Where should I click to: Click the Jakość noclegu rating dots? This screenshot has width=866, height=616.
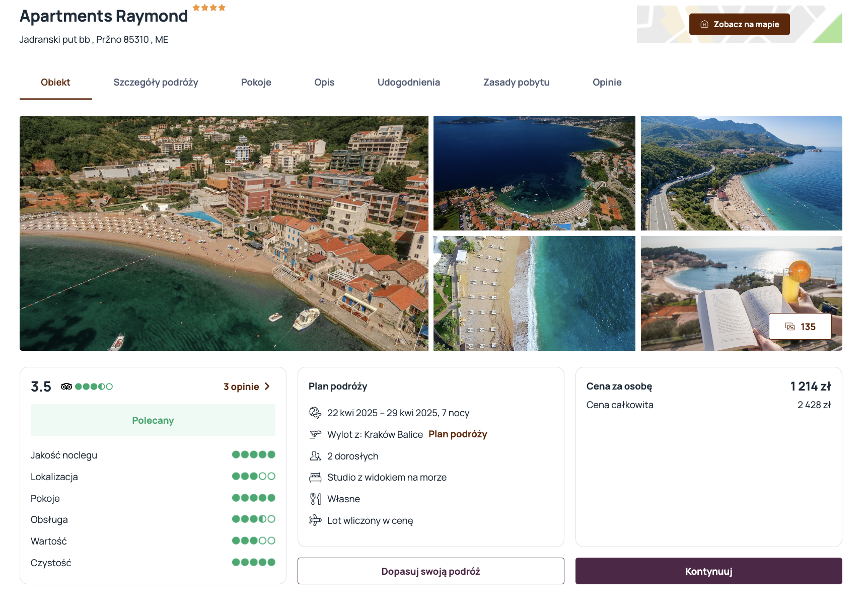coord(253,454)
